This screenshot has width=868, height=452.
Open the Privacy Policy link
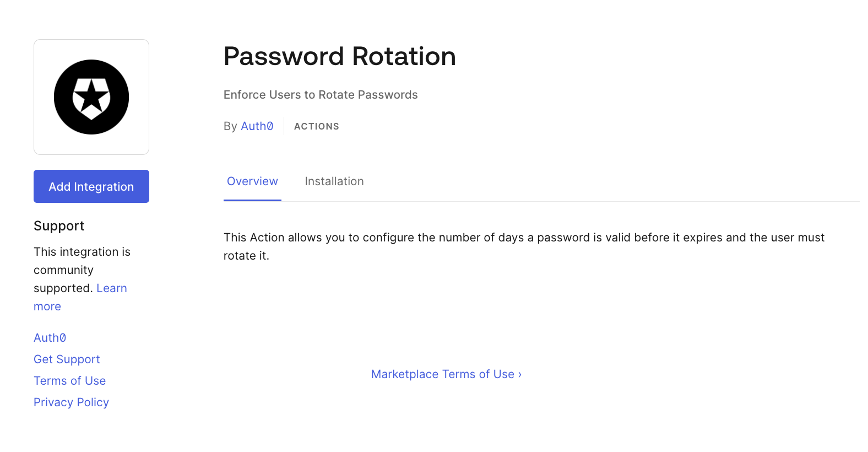pyautogui.click(x=71, y=402)
